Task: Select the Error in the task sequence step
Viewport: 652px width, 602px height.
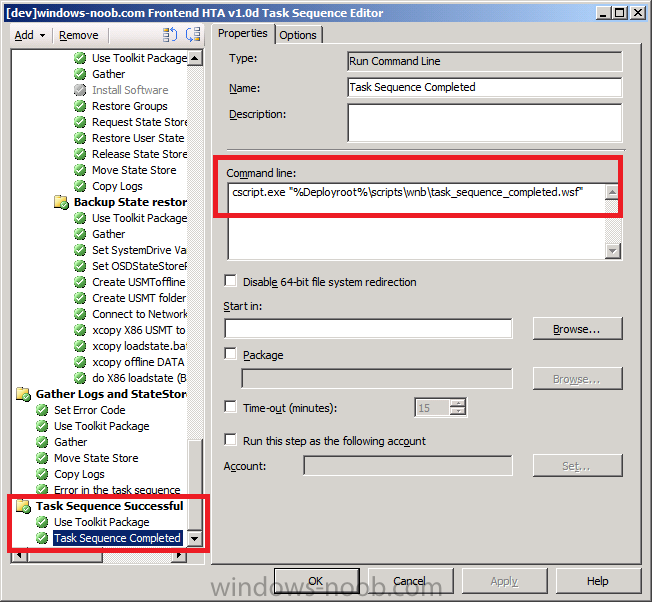Action: pyautogui.click(x=117, y=490)
